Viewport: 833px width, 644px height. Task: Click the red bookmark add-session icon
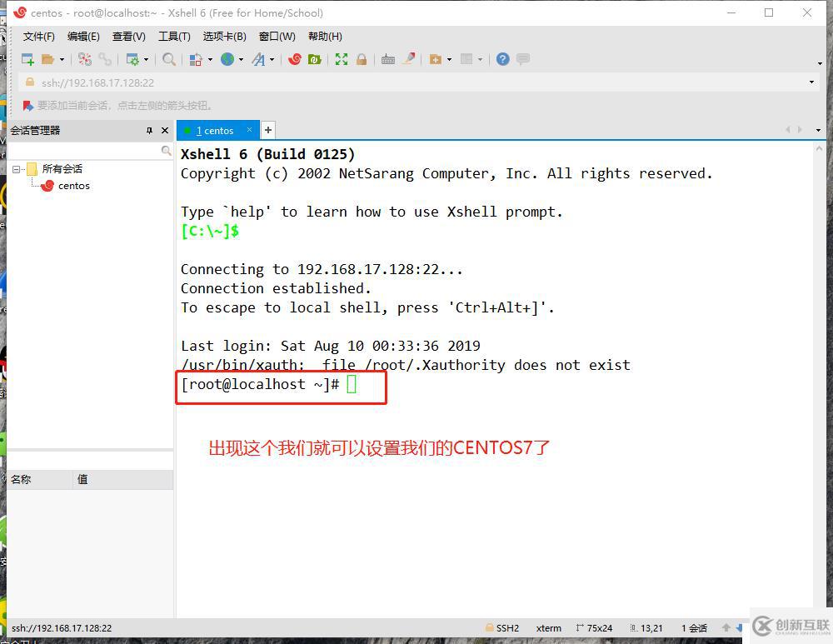point(28,107)
